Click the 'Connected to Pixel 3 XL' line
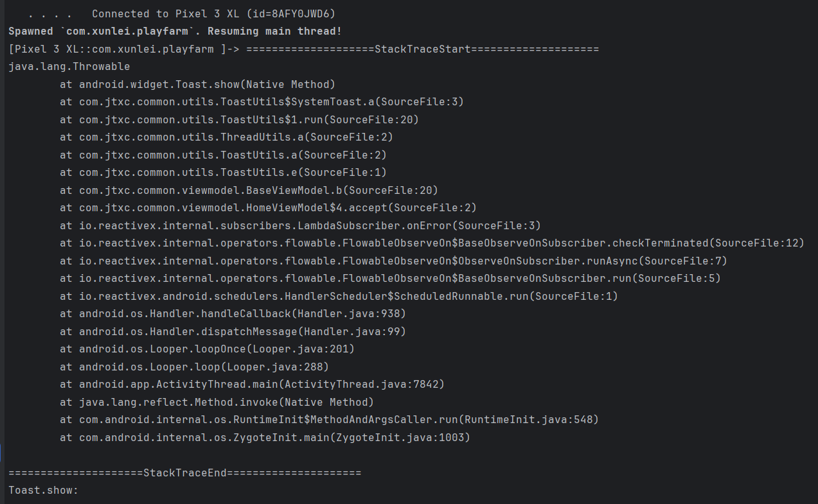 coord(213,14)
